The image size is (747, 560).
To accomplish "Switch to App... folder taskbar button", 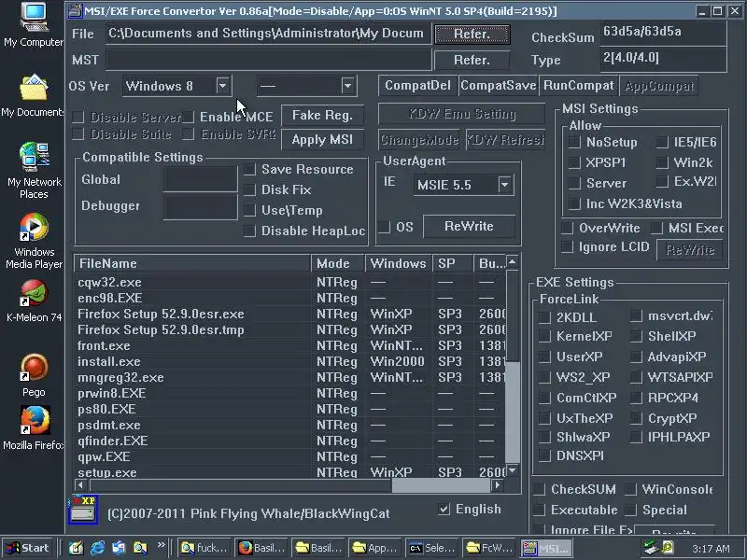I will point(375,548).
